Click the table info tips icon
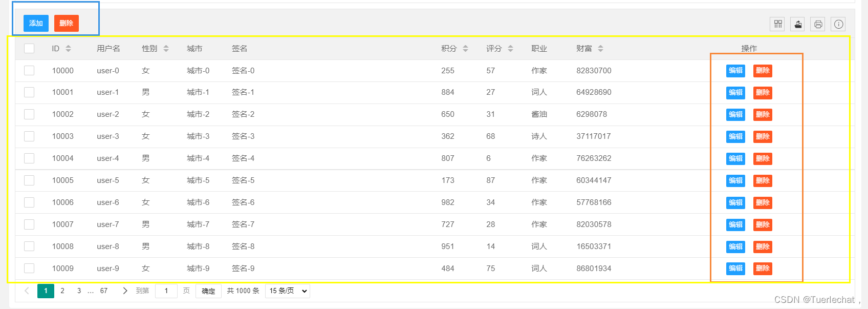Screen dimensions: 868x309 coord(838,24)
